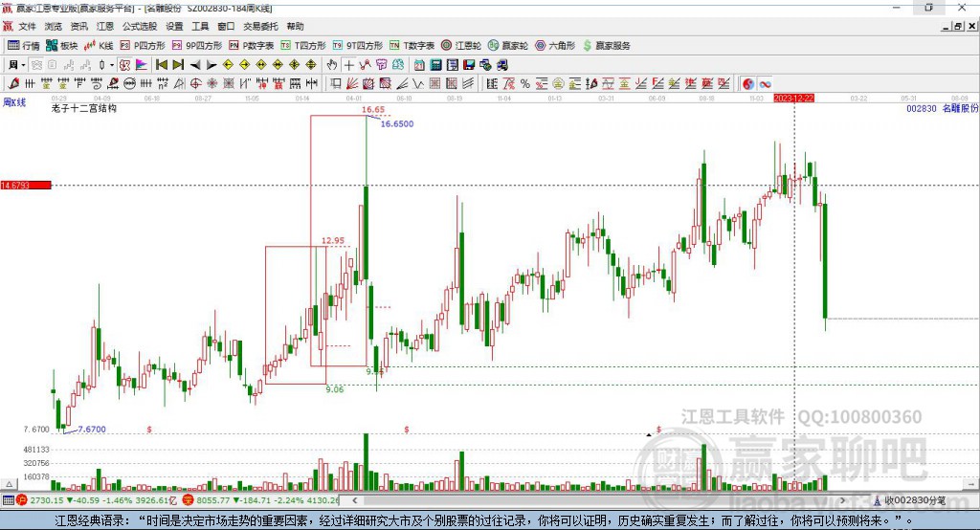The image size is (980, 530).
Task: Click the colorful area-chart icon
Action: coord(142,65)
